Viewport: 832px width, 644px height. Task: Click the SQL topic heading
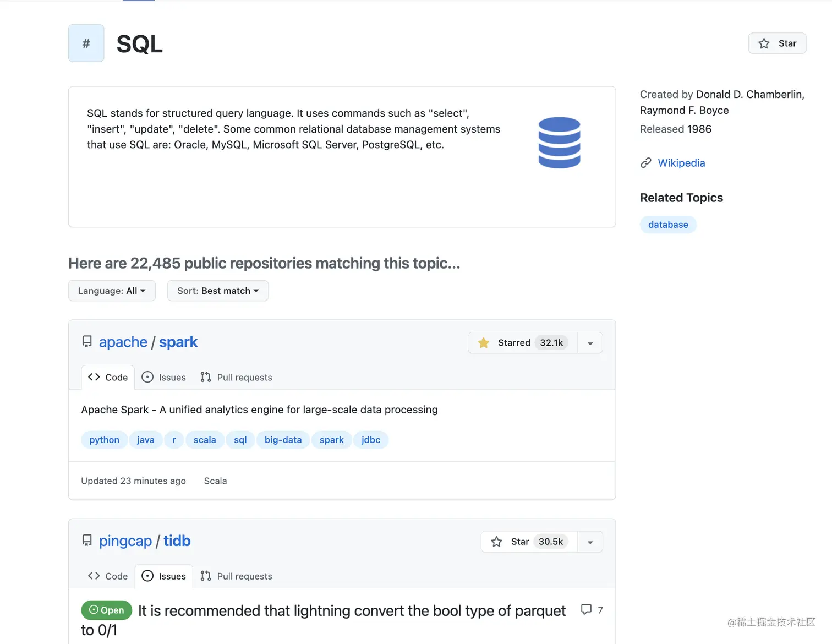pyautogui.click(x=140, y=44)
